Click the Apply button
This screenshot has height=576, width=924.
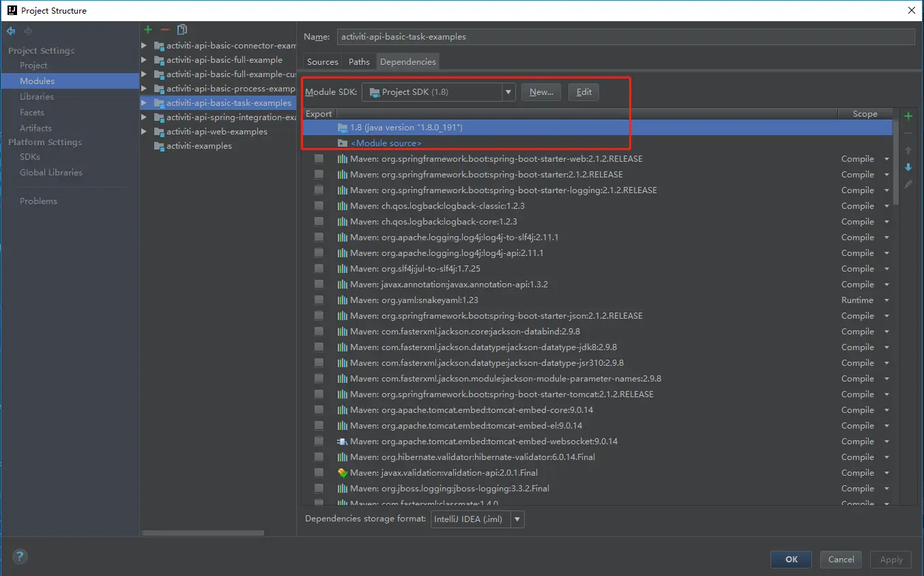pyautogui.click(x=891, y=560)
